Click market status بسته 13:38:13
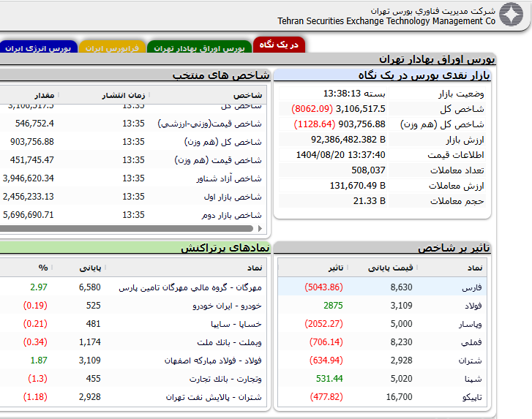Image resolution: width=532 pixels, height=419 pixels. 354,93
